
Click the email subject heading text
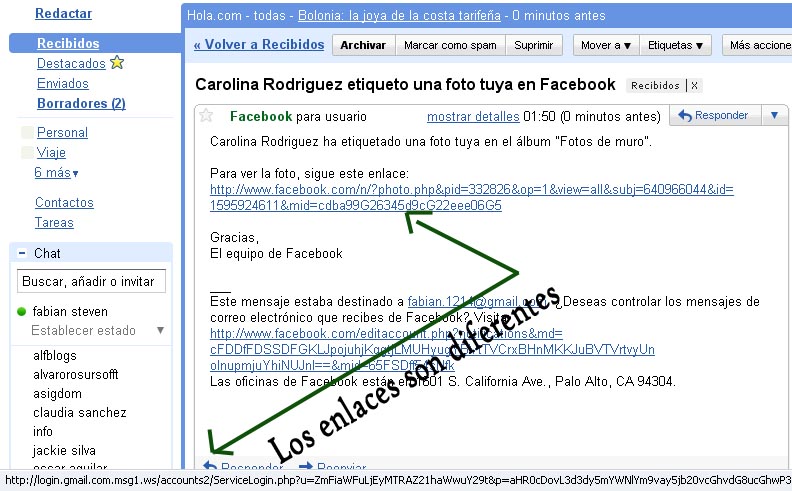(405, 84)
